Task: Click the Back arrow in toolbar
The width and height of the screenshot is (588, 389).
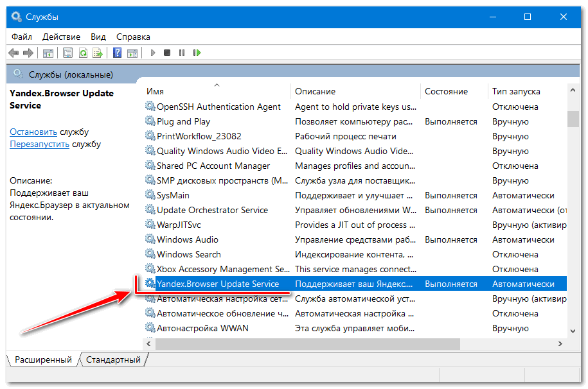Action: (13, 53)
